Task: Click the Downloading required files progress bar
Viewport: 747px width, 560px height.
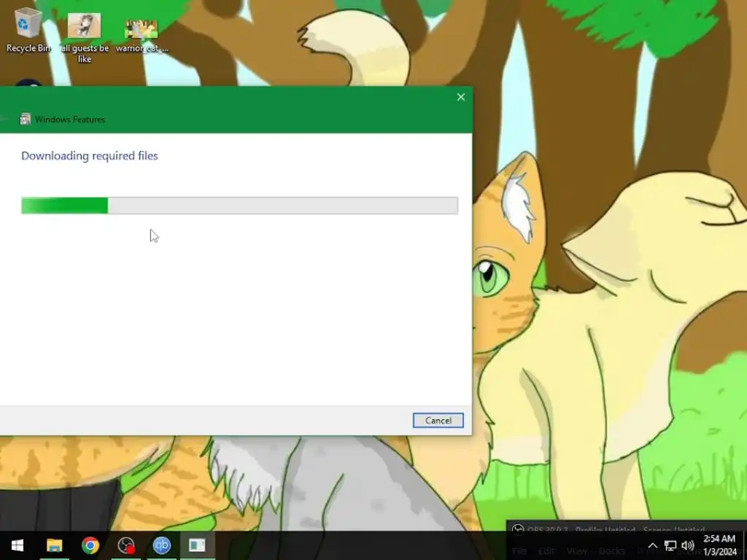Action: click(239, 206)
